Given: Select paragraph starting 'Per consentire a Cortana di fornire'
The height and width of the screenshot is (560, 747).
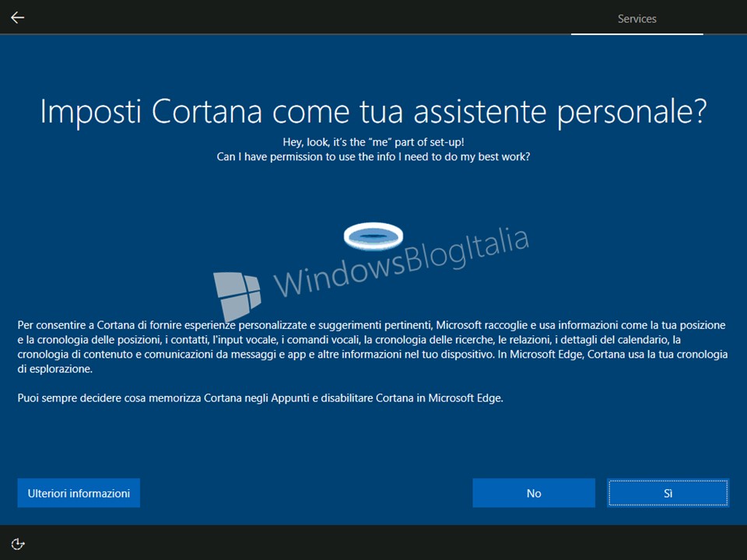Looking at the screenshot, I should (373, 347).
